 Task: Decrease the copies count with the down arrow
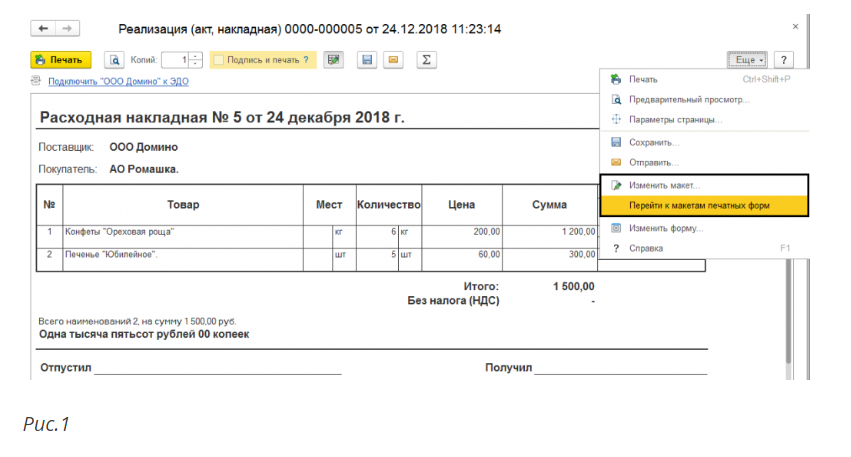click(196, 64)
